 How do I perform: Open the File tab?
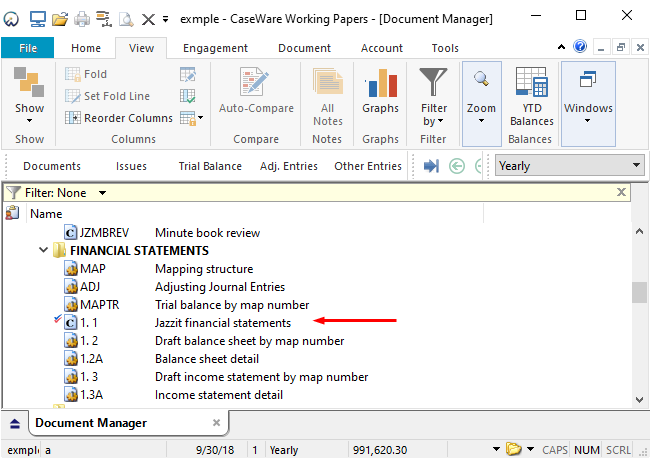coord(28,48)
